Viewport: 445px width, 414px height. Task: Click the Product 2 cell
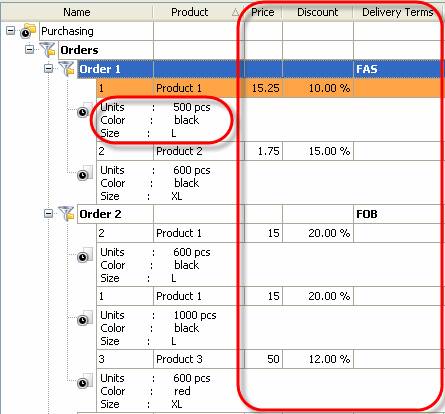point(198,151)
